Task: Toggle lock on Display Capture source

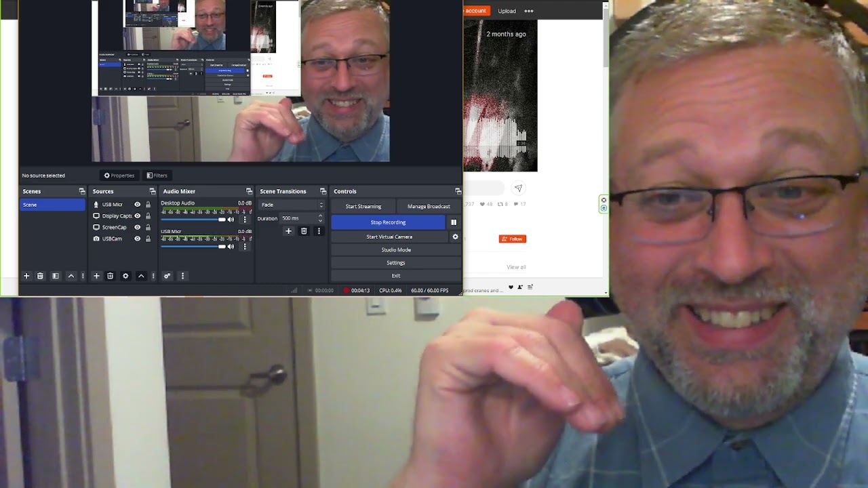Action: pos(148,216)
